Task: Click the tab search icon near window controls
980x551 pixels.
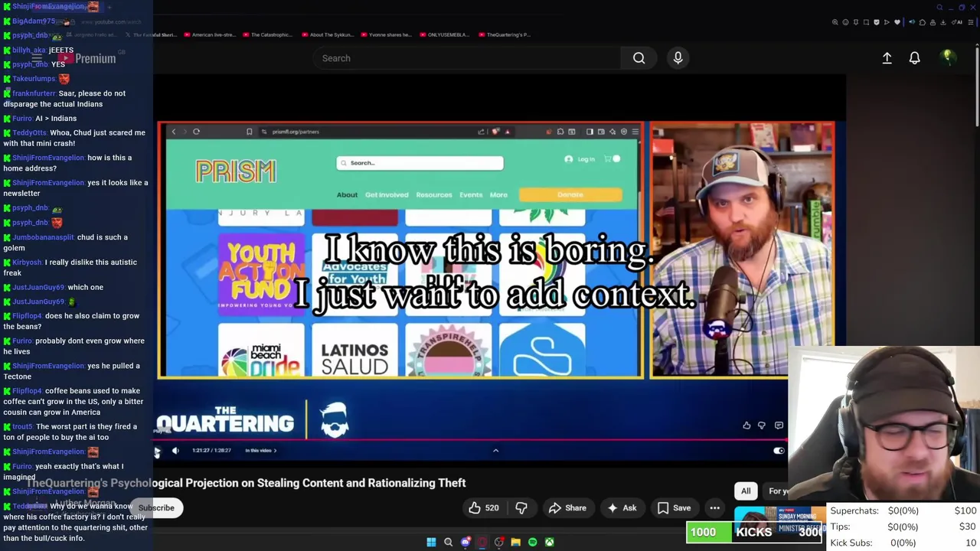Action: tap(939, 8)
